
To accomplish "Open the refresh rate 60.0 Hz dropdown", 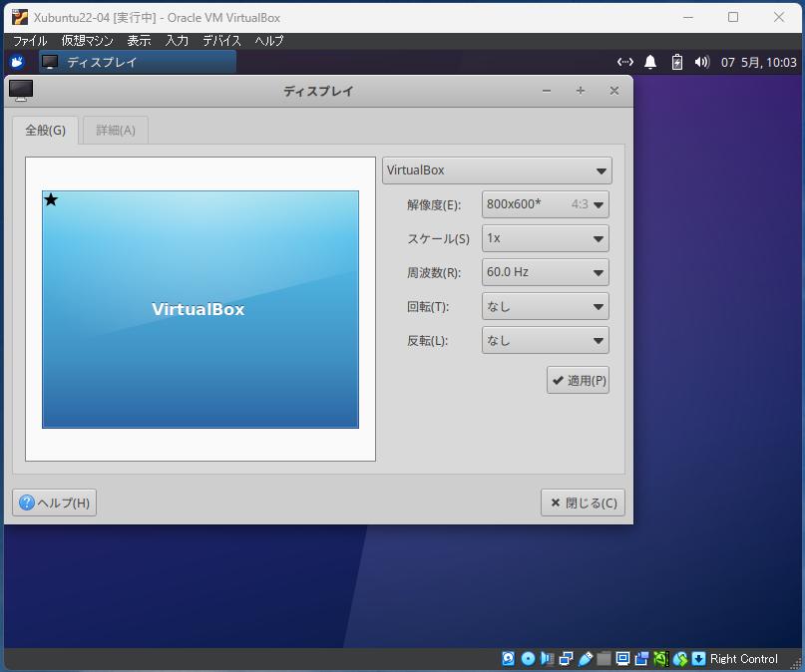I will tap(546, 272).
